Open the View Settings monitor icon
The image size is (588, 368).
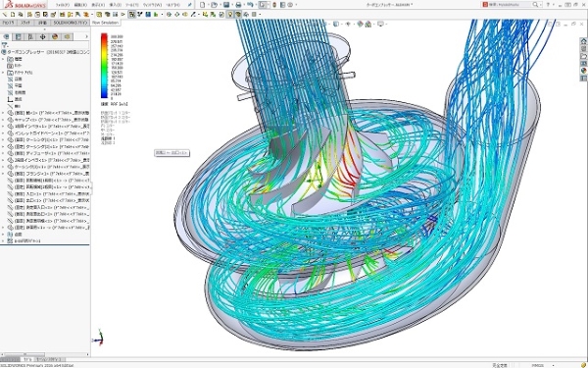click(x=380, y=24)
